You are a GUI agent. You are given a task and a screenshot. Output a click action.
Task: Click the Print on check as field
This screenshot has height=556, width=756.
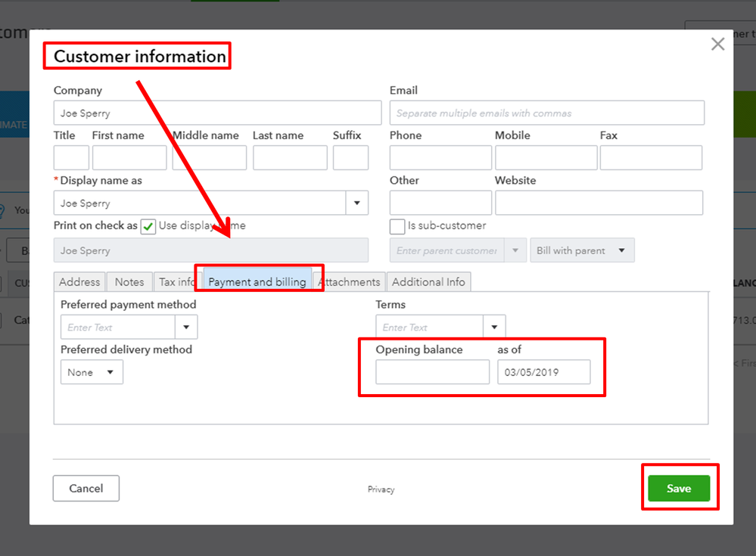pyautogui.click(x=210, y=250)
